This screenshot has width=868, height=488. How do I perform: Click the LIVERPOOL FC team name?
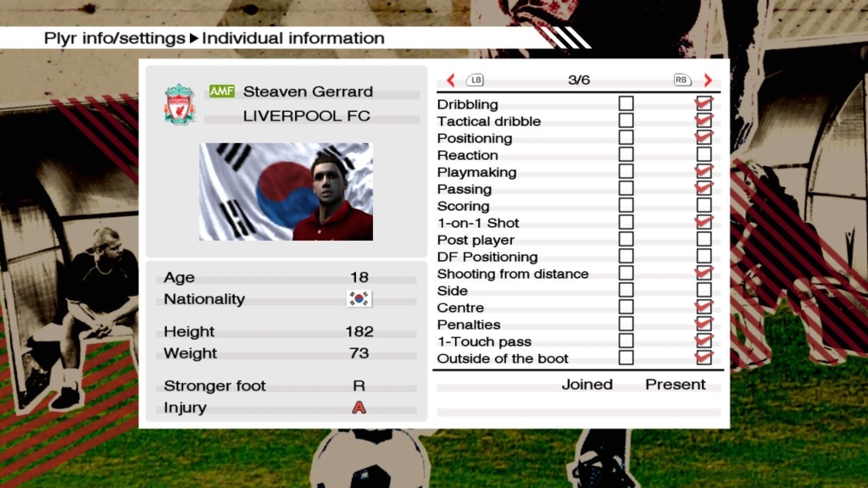(307, 116)
